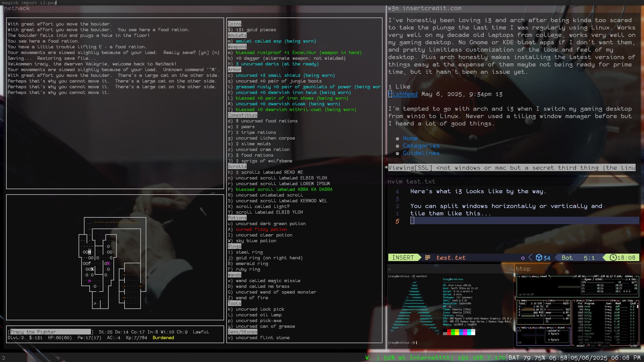Click the green color block in neofetch palette

453,332
